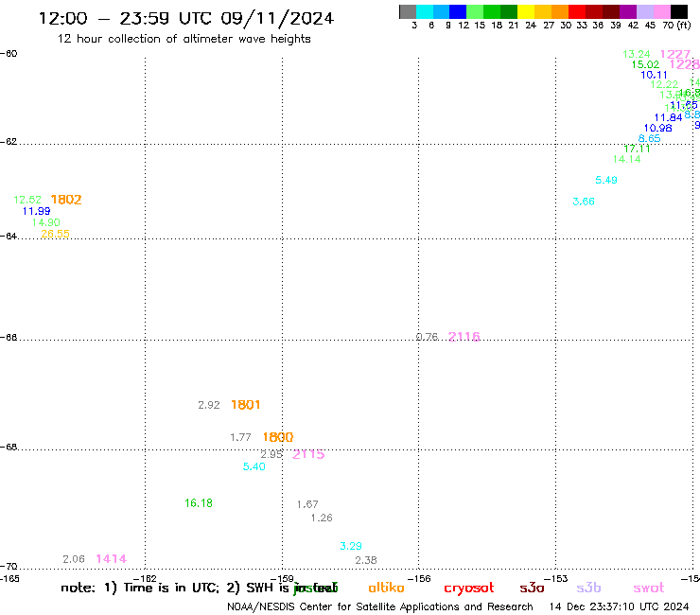Click the gold wave height value 26.55

pos(55,234)
